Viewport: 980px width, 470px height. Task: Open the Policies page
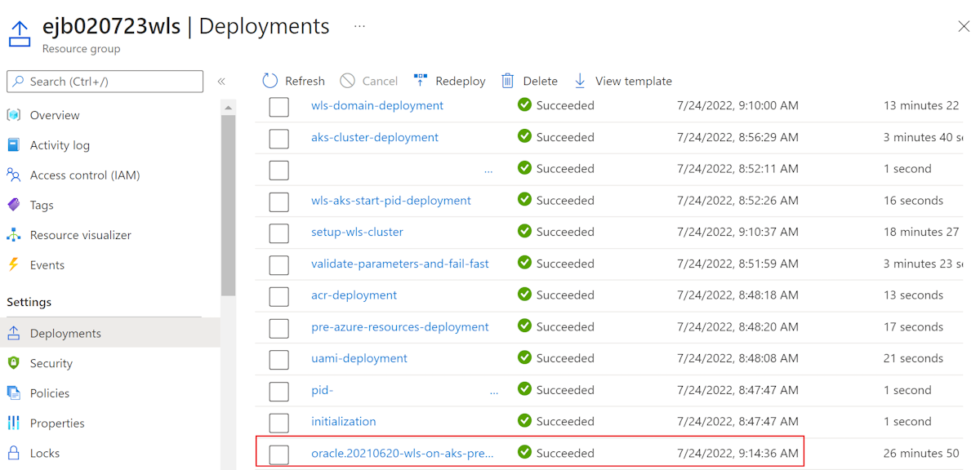click(49, 392)
